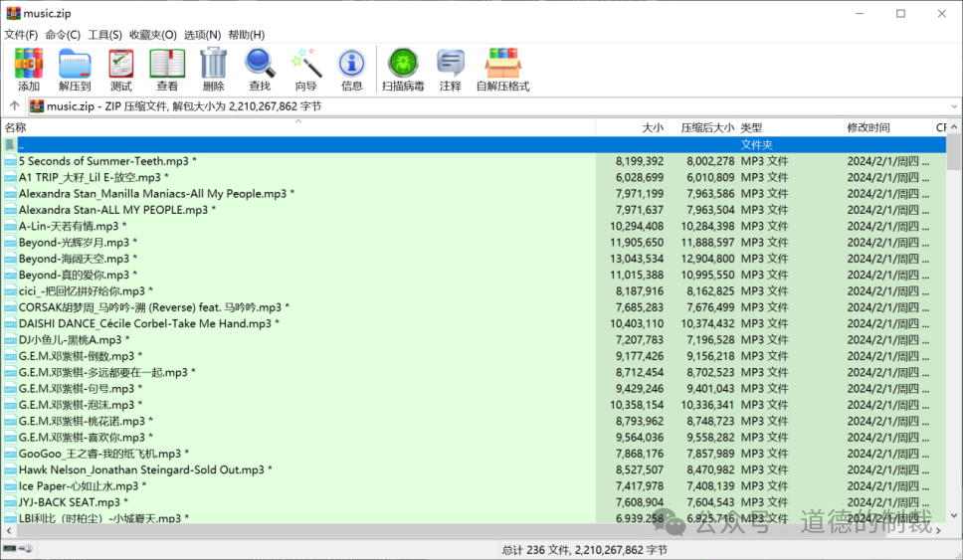Screen dimensions: 963x560
Task: Sort by the 名称 column header
Action: tap(299, 127)
